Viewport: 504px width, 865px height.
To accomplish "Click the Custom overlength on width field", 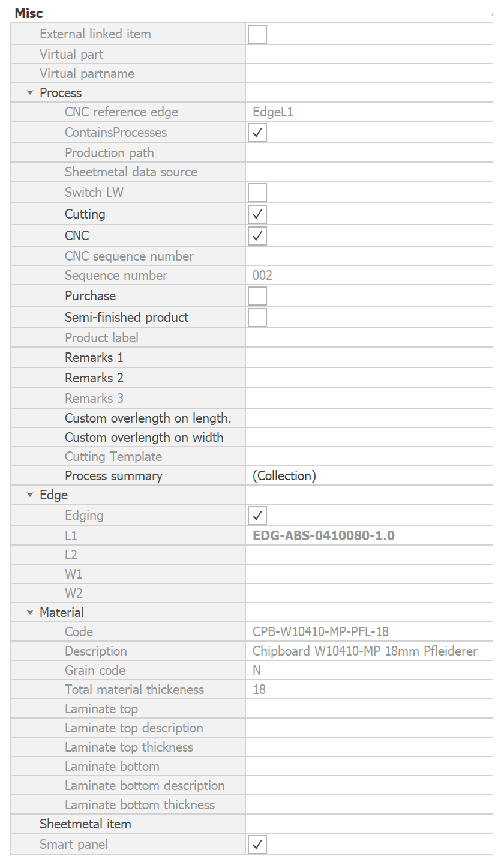I will (368, 438).
